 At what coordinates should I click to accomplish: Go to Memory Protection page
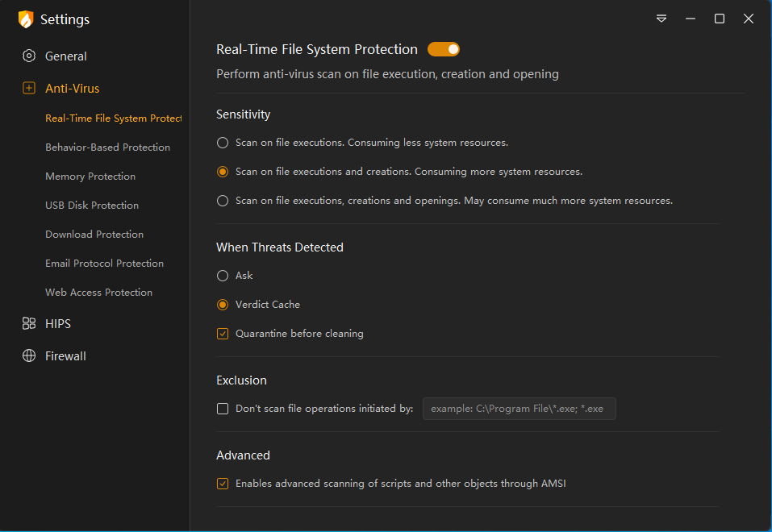90,177
